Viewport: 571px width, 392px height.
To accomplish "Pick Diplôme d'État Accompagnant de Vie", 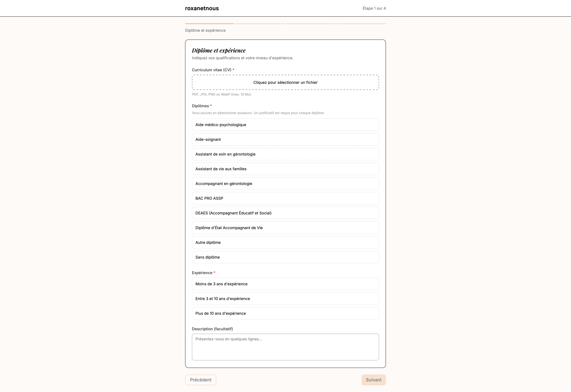I will click(285, 228).
